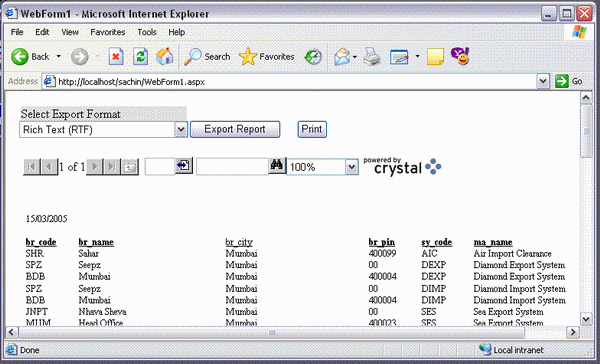
Task: Click the horizontal scrollbar right arrow
Action: coord(572,332)
